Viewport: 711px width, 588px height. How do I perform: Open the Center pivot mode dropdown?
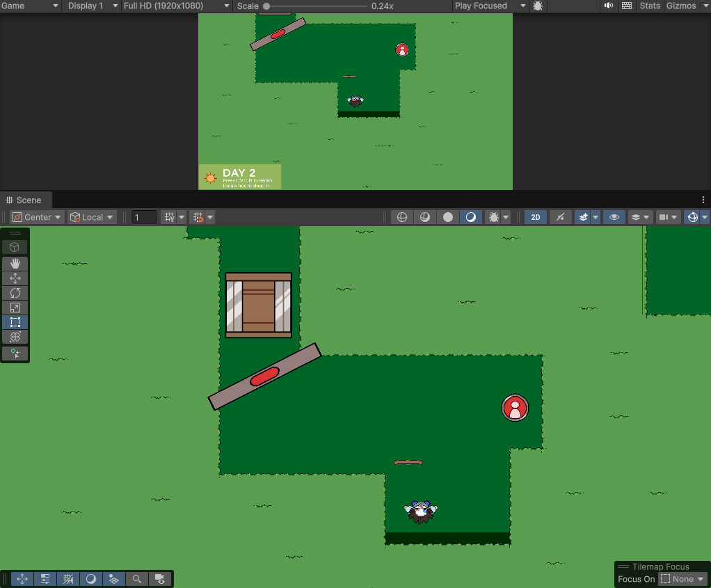[38, 217]
